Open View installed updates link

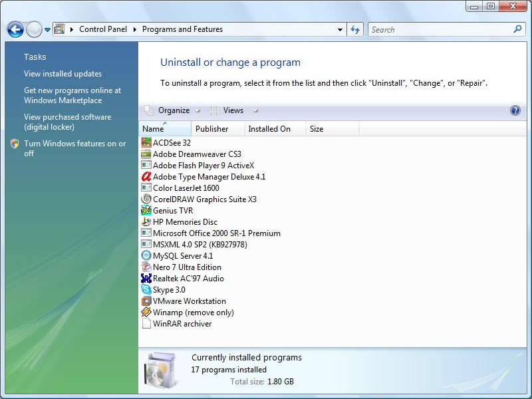click(63, 74)
